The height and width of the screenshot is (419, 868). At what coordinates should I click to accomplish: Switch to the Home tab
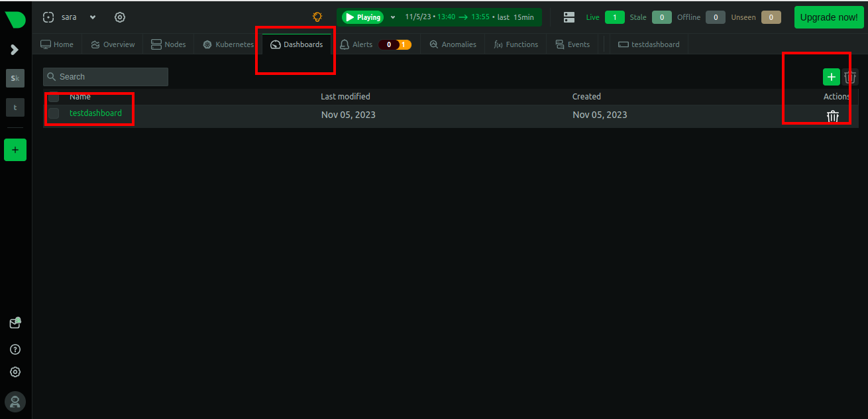(57, 44)
